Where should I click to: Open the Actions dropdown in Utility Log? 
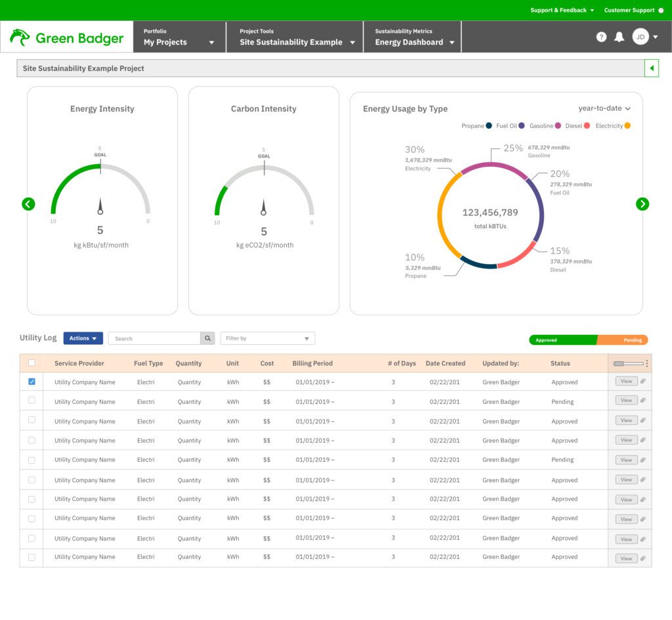83,338
